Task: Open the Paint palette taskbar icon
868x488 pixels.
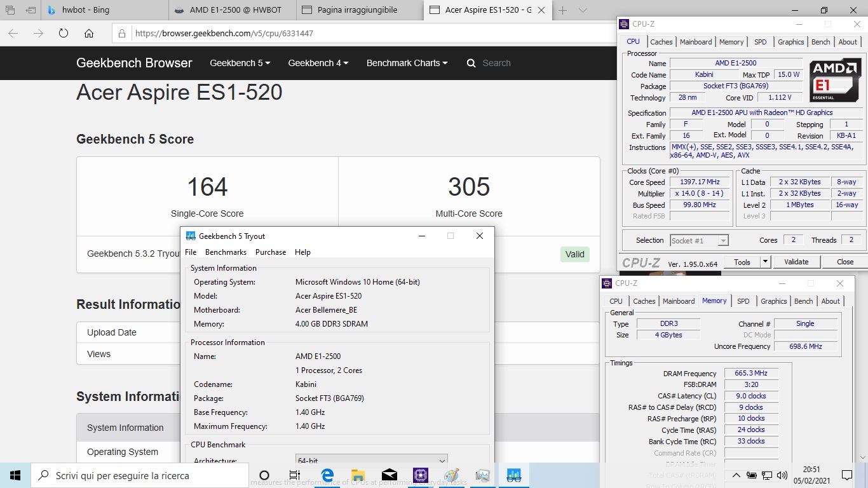Action: (x=451, y=475)
